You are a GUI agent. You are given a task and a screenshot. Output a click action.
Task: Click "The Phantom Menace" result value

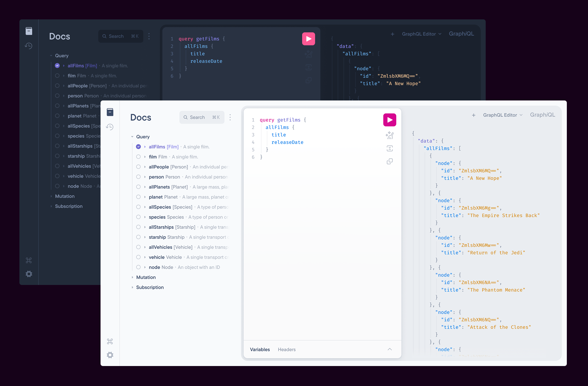(x=496, y=290)
